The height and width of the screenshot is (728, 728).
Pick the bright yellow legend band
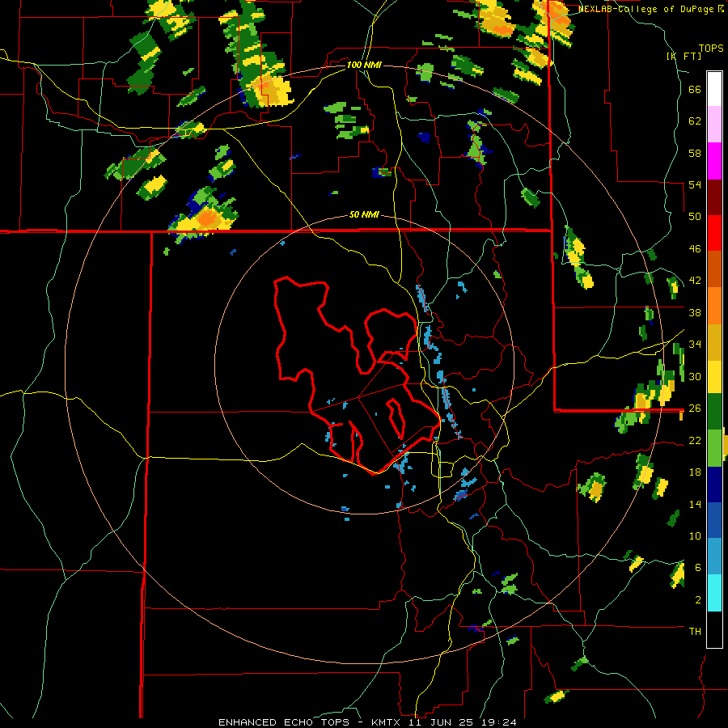714,377
